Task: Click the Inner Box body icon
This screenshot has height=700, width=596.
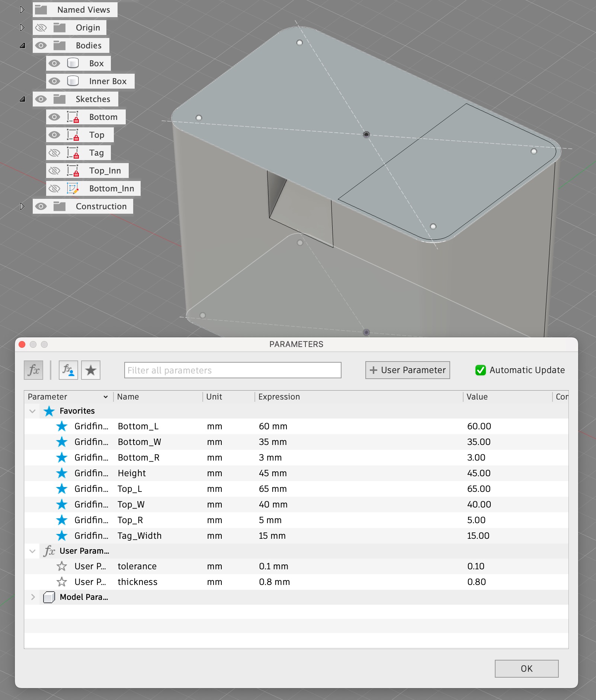Action: (x=73, y=81)
